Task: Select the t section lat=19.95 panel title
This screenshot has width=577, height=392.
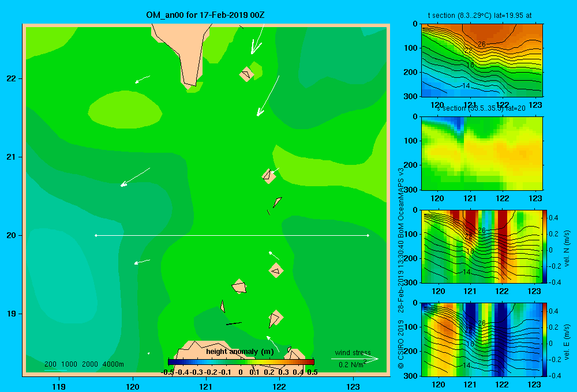Action: (x=479, y=16)
